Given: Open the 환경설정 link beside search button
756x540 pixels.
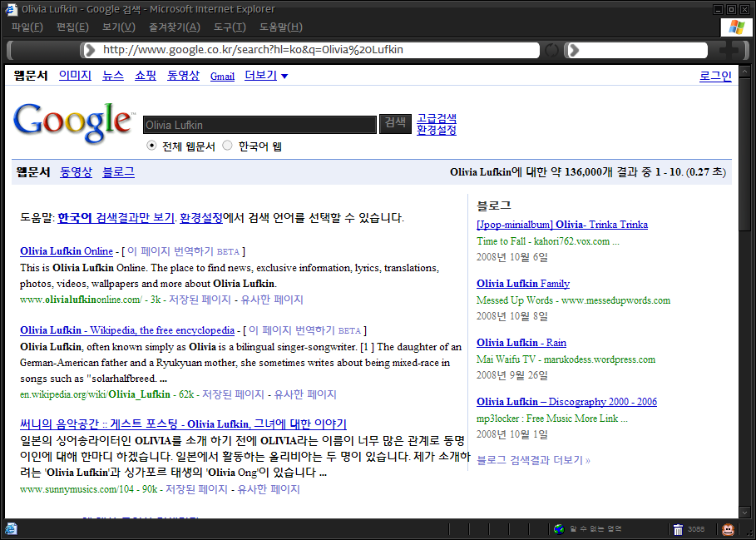Looking at the screenshot, I should [x=437, y=130].
